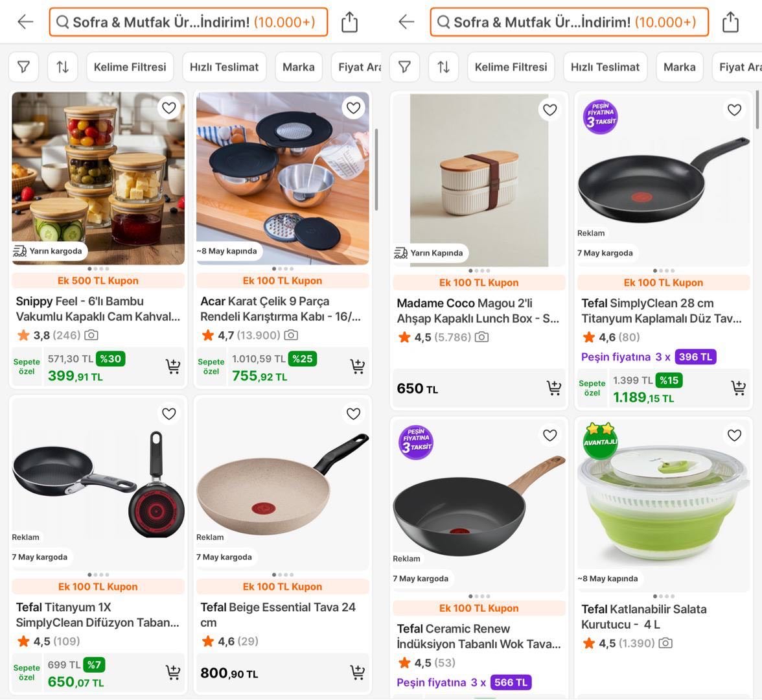Toggle the heart on Tefal Ceramic Renew Wok
The height and width of the screenshot is (700, 762).
(549, 435)
